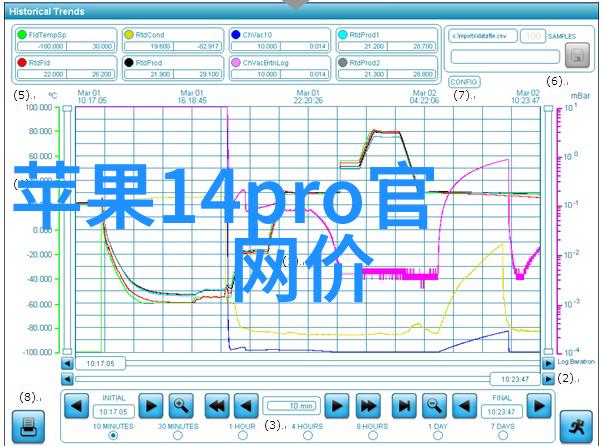
Task: Click the right mBar axis slider top handle
Action: pos(548,109)
